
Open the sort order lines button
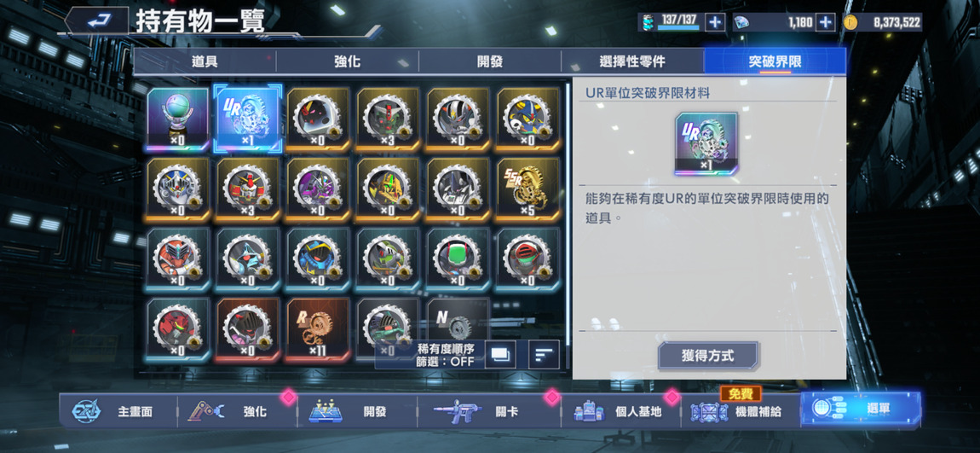tap(544, 355)
